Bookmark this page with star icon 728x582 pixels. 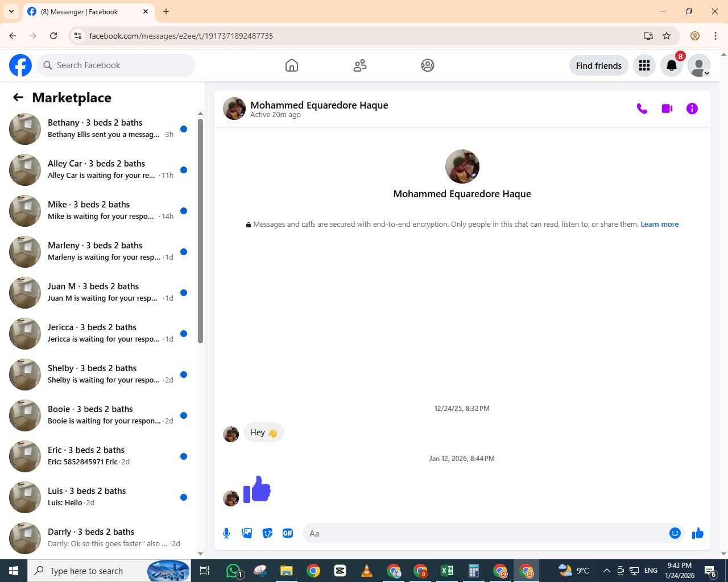click(667, 36)
